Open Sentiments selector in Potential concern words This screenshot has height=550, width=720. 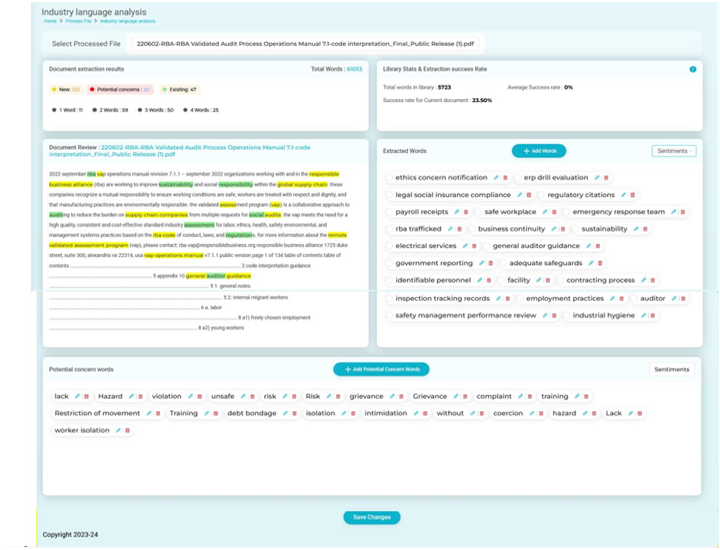pos(672,369)
